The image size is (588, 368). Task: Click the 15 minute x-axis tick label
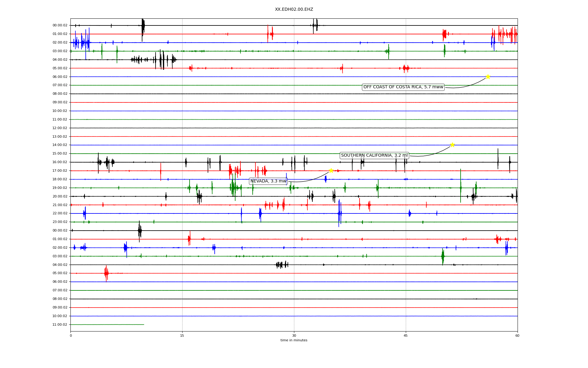(182, 335)
